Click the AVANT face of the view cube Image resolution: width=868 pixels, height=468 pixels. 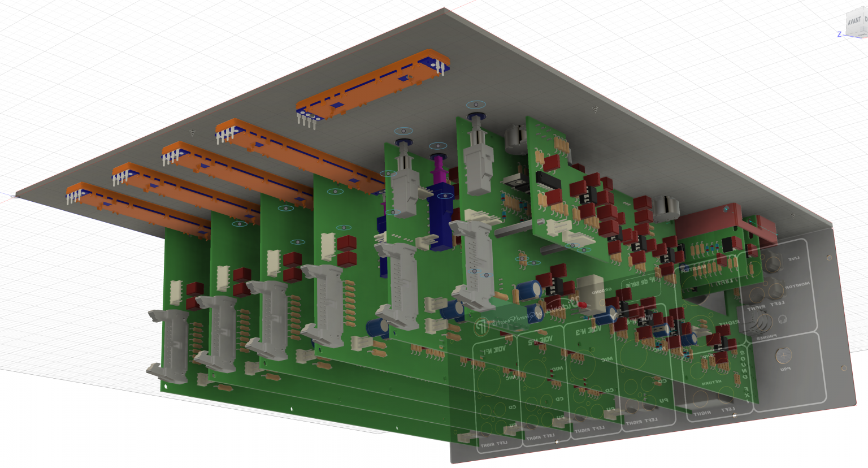click(x=854, y=21)
